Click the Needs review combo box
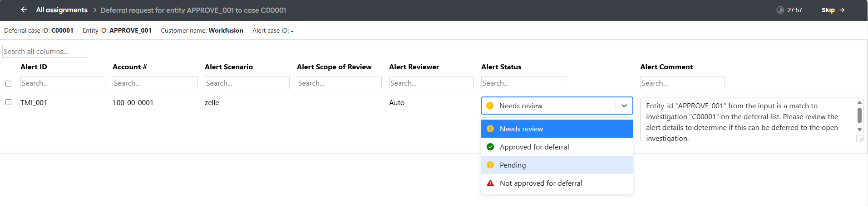868x207 pixels. pyautogui.click(x=557, y=106)
